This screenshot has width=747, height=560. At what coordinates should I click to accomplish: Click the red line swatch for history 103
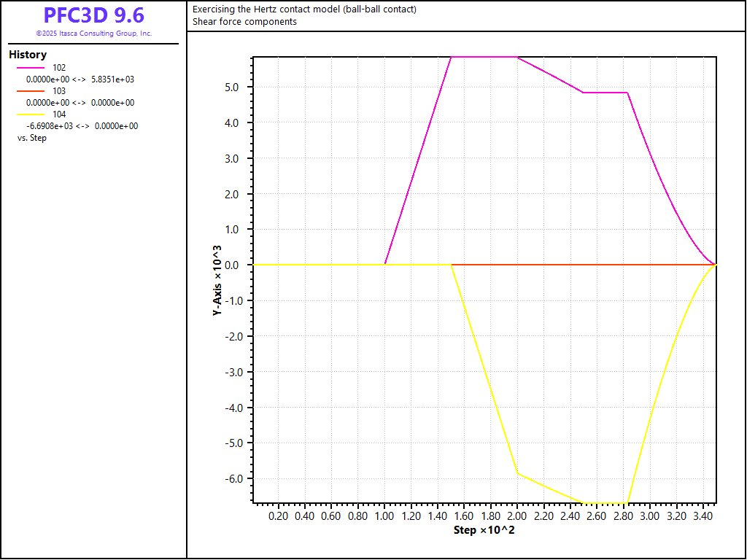click(30, 91)
